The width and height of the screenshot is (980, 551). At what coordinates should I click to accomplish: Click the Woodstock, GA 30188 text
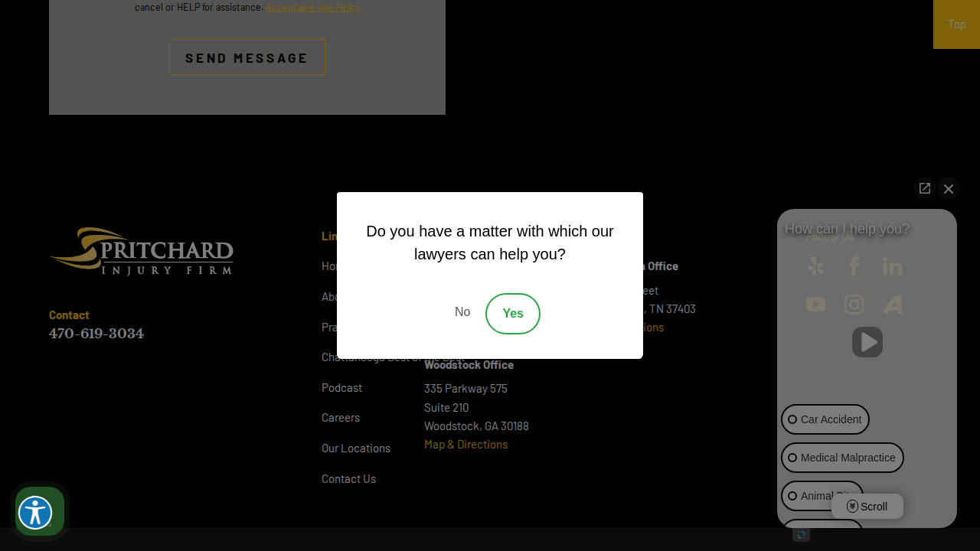(476, 426)
